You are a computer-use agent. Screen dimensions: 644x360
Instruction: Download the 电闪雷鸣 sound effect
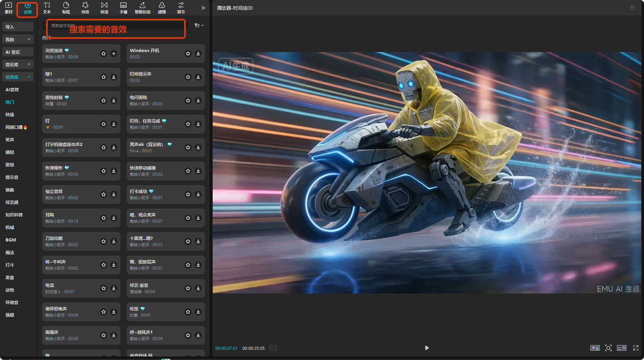(198, 101)
